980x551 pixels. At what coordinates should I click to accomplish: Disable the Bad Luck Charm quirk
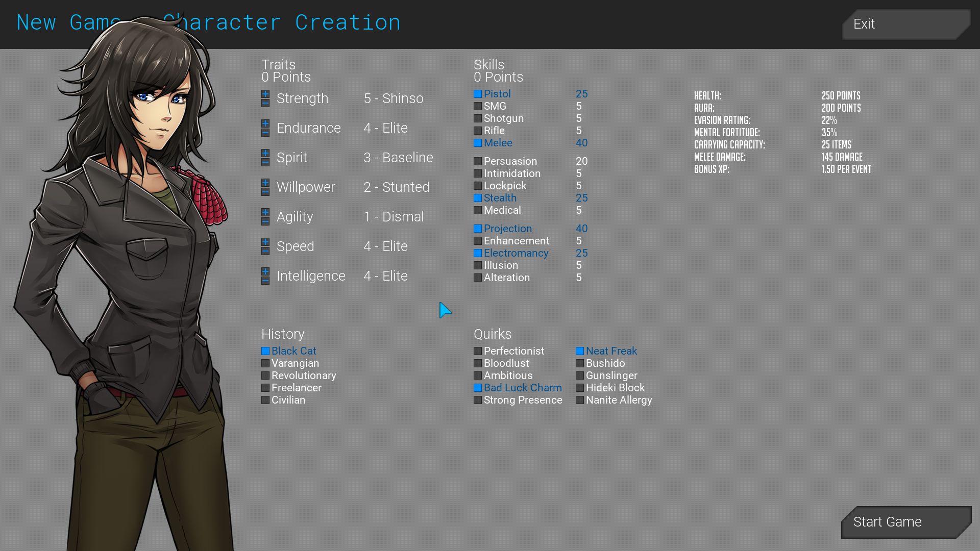pos(478,388)
